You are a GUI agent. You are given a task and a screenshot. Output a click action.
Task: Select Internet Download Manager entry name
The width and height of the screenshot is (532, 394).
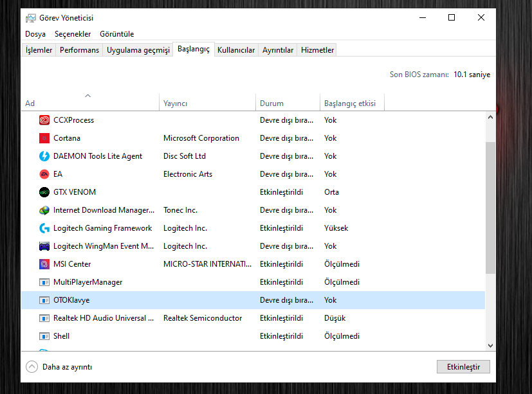[x=104, y=210]
